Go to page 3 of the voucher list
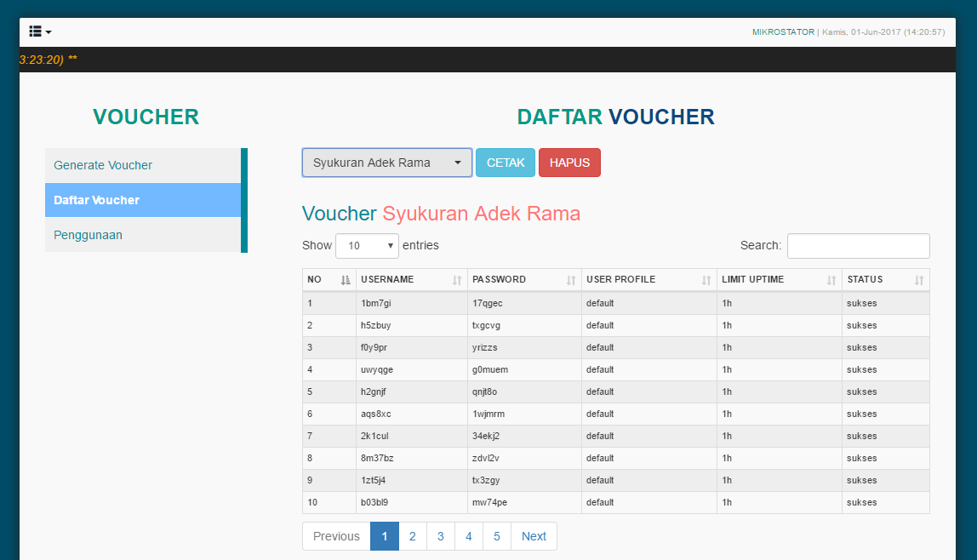Viewport: 977px width, 560px height. [x=440, y=536]
